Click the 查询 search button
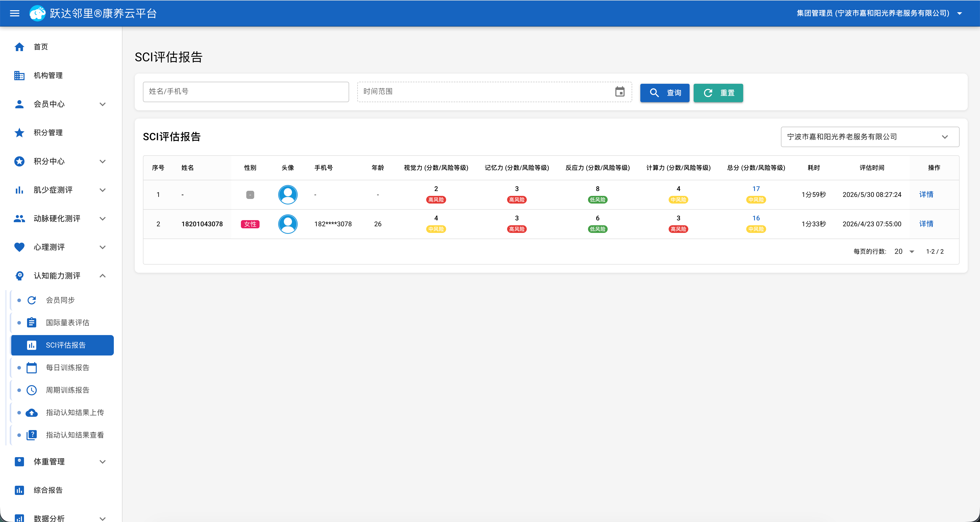The height and width of the screenshot is (522, 980). (665, 93)
